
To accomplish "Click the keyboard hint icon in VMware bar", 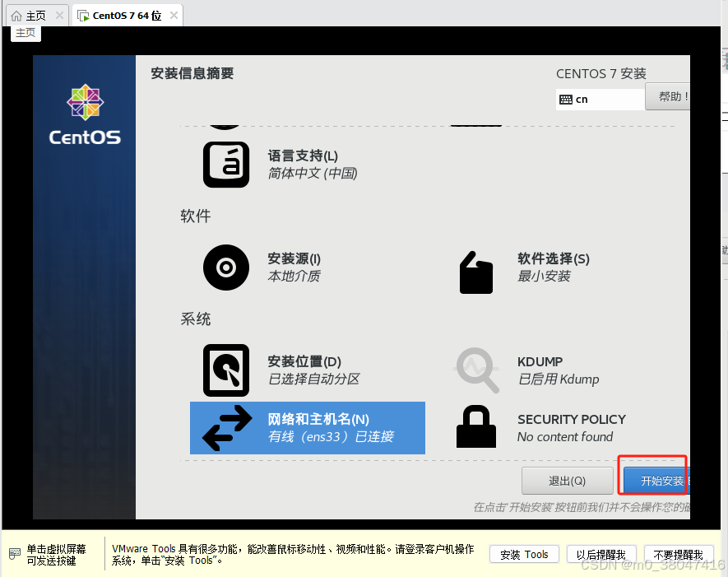I will tap(14, 554).
